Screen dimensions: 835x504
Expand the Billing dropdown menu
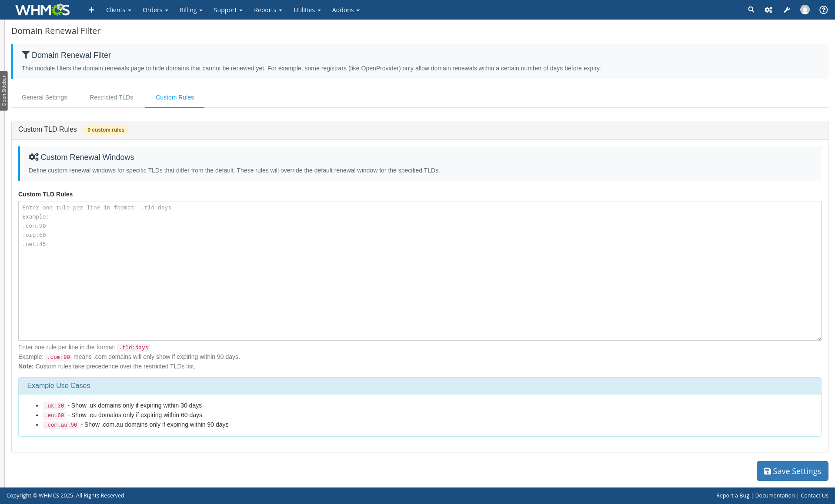191,10
